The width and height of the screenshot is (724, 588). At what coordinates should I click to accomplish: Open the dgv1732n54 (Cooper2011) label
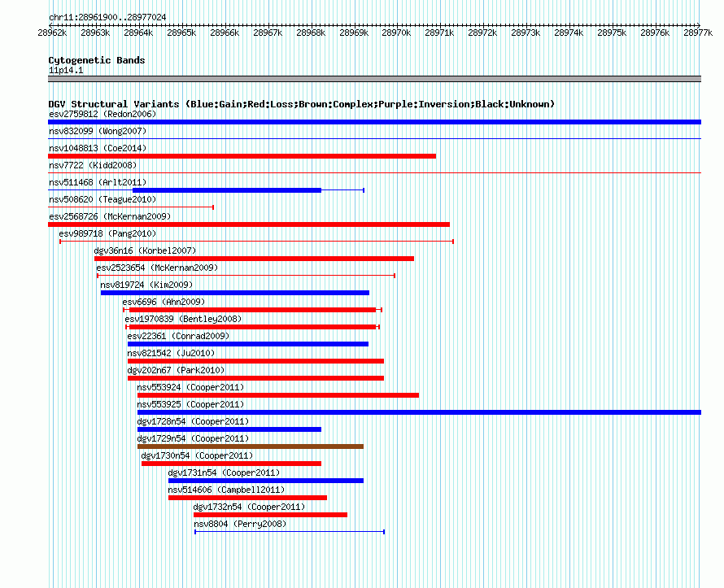coord(249,507)
